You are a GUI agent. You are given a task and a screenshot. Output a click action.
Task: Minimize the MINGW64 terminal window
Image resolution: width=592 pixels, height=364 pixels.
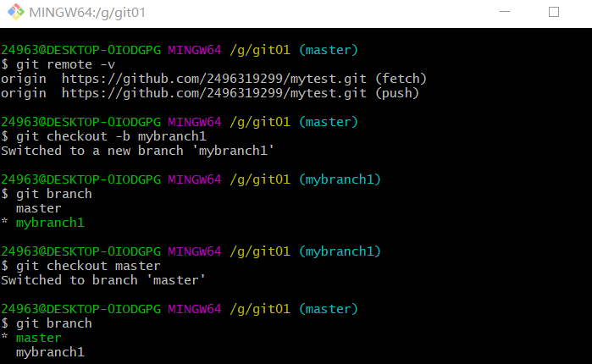[503, 13]
